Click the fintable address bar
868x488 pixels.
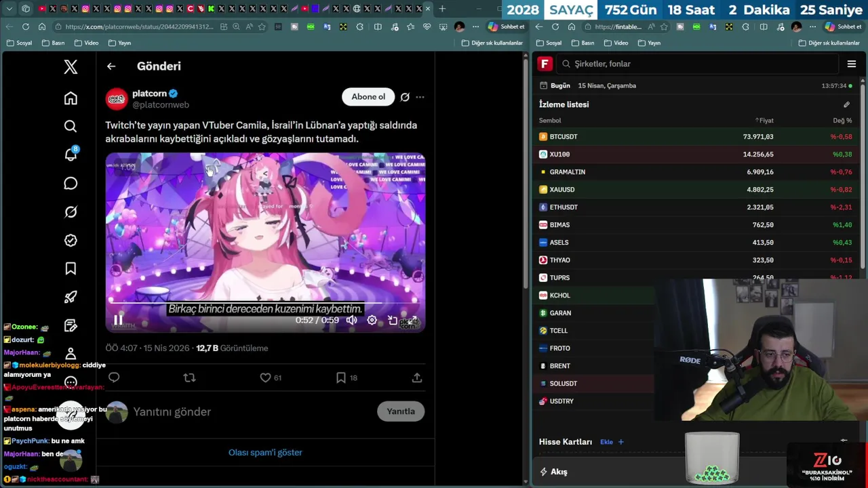point(617,26)
